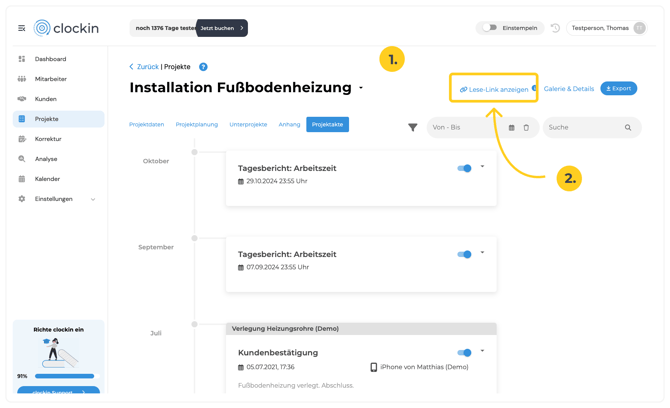This screenshot has height=408, width=670.
Task: Click the Richte clockin ein illustration
Action: (x=60, y=353)
